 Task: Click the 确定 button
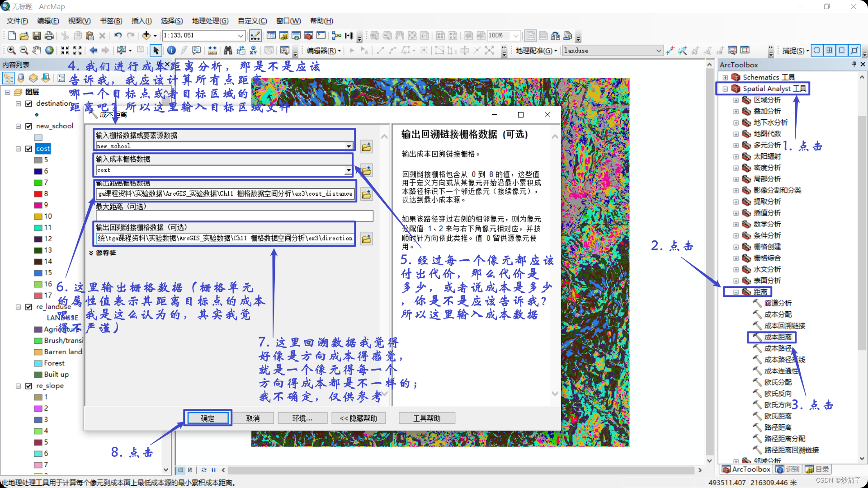(x=208, y=418)
